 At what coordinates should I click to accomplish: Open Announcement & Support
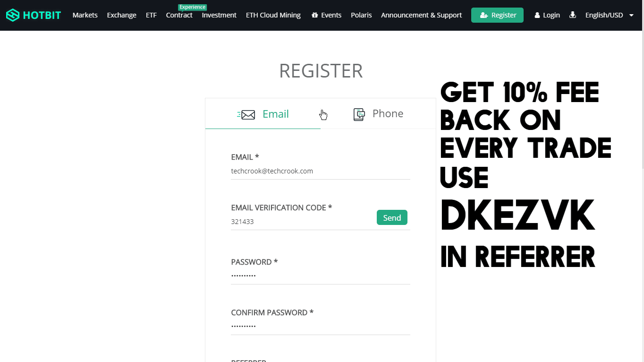pos(422,15)
